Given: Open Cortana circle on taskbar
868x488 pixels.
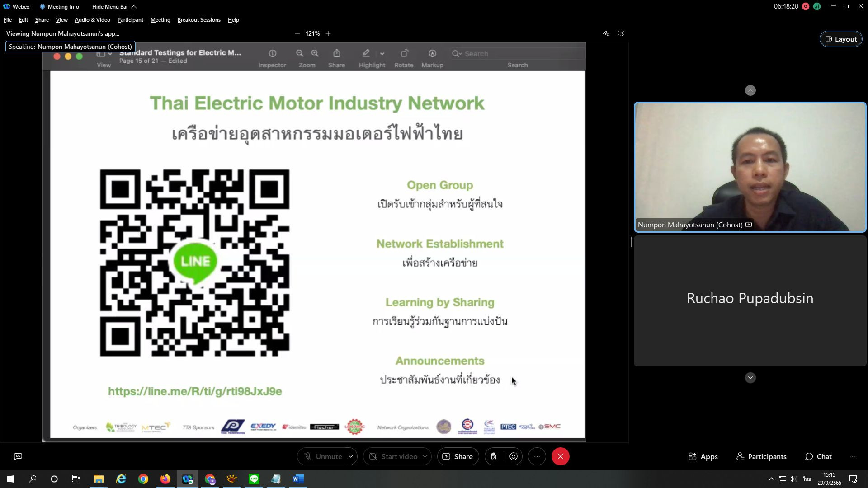Looking at the screenshot, I should point(54,479).
